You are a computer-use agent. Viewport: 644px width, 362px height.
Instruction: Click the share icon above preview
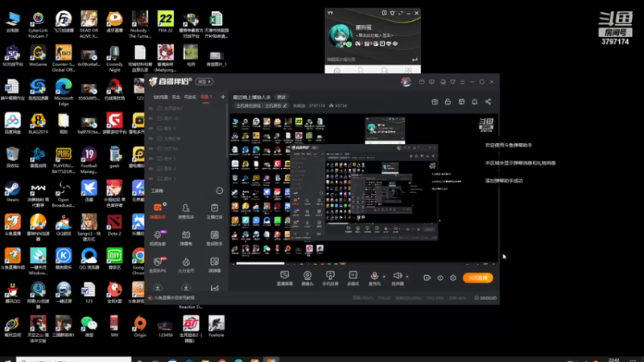pos(488,102)
